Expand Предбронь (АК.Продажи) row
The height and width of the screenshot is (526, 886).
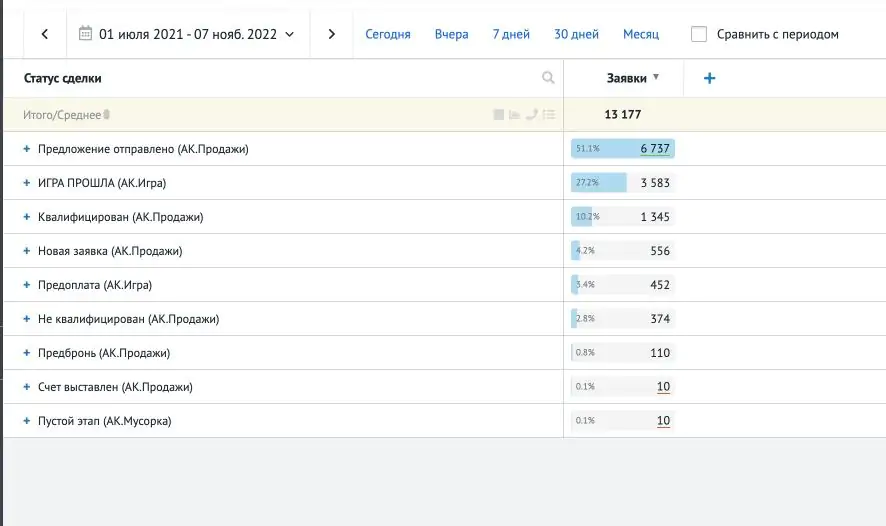pyautogui.click(x=26, y=353)
